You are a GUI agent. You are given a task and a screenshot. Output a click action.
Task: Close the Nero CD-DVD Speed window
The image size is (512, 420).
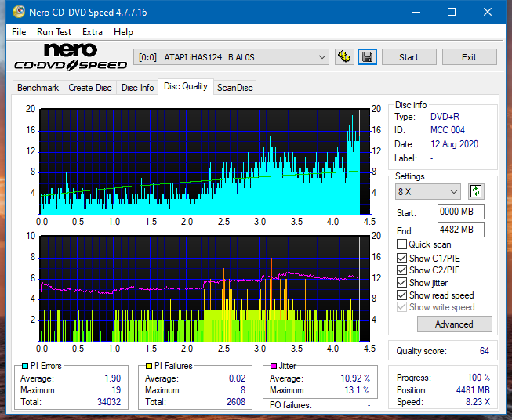coord(488,12)
